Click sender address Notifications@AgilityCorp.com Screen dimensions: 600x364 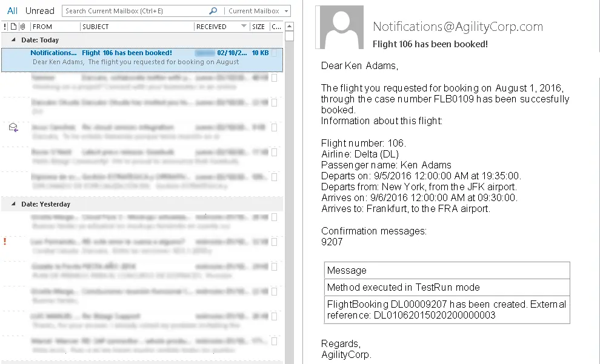point(458,27)
